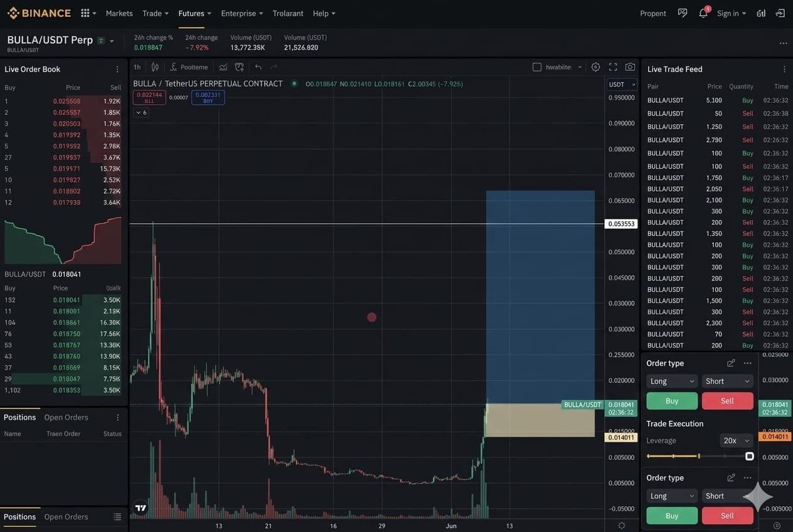Open the Futures menu dropdown
The width and height of the screenshot is (793, 532).
coord(194,13)
